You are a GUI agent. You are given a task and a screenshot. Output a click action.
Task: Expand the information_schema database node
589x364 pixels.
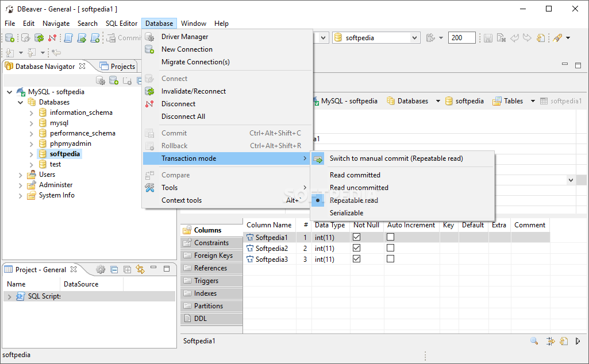pos(32,113)
